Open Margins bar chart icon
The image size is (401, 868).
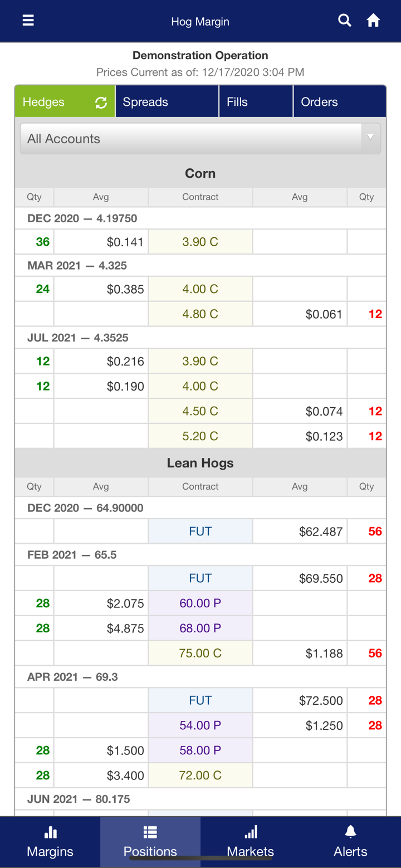point(50,832)
